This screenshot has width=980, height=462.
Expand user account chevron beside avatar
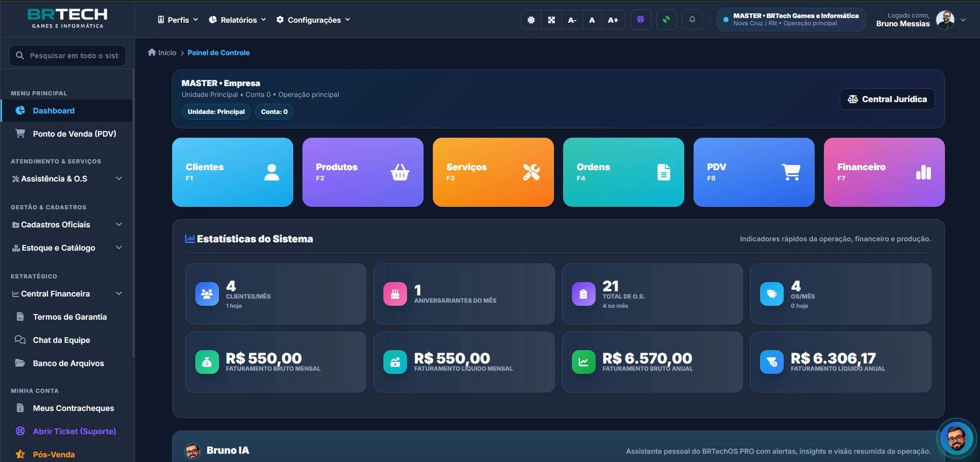pos(963,20)
